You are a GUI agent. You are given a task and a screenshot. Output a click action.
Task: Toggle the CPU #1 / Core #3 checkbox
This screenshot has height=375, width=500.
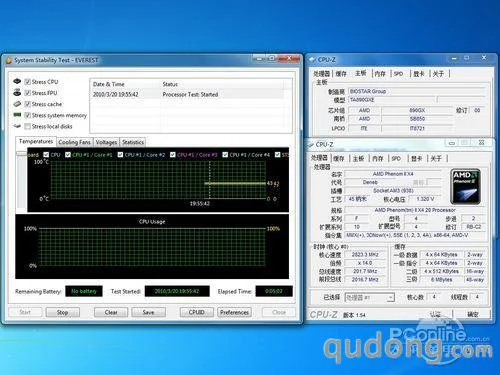coord(173,155)
